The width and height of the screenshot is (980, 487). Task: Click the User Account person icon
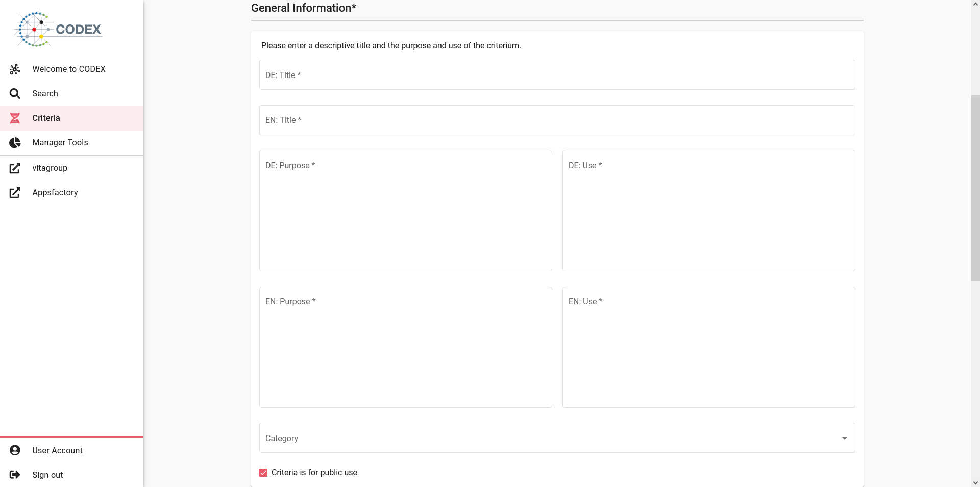[x=15, y=450]
